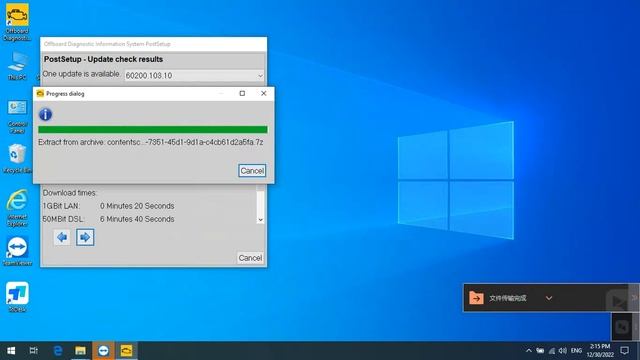Screen dimensions: 640x360
Task: Expand the file transfer notification chevron
Action: tap(549, 298)
